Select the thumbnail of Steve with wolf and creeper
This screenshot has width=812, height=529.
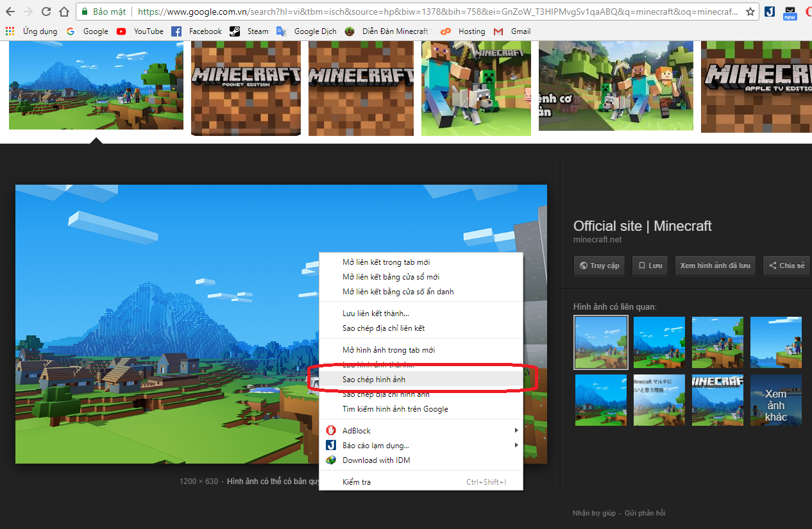(476, 88)
